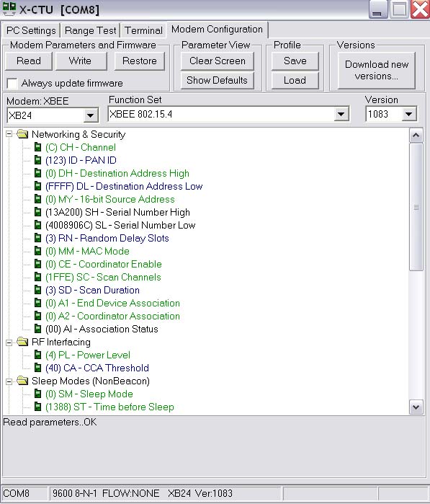The image size is (430, 504).
Task: Click the parameter list scroll up arrow
Action: [416, 136]
